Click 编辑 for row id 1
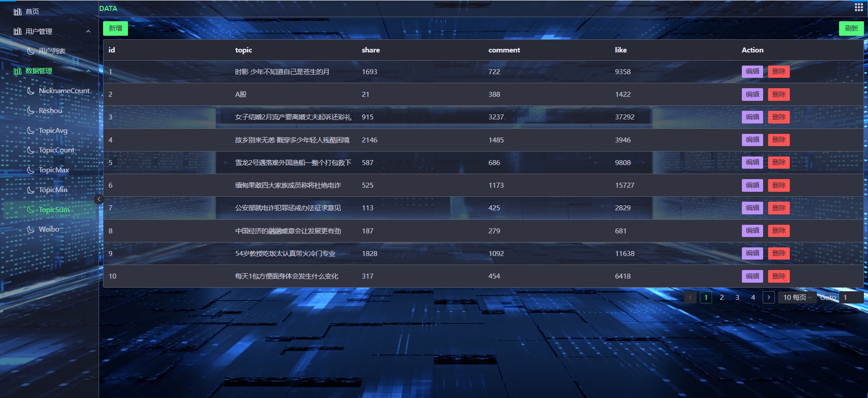The width and height of the screenshot is (868, 398). coord(752,71)
